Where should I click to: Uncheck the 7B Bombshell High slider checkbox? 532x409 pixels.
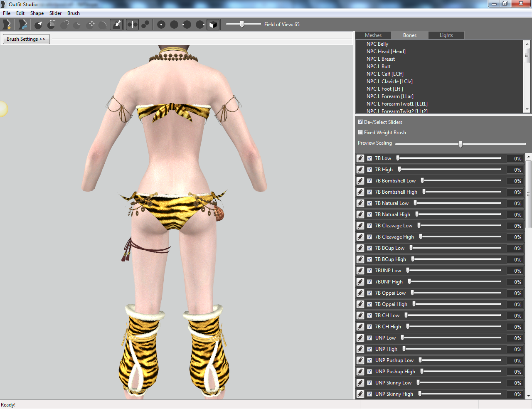tap(369, 192)
